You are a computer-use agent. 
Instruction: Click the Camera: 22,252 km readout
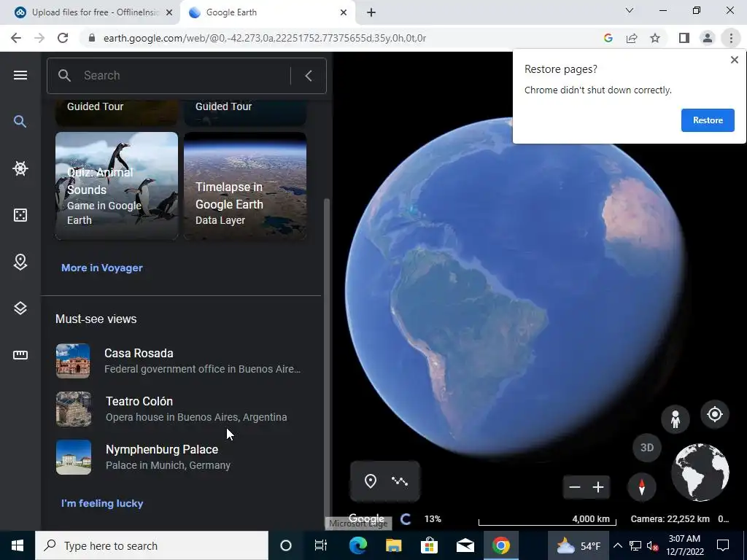(670, 519)
